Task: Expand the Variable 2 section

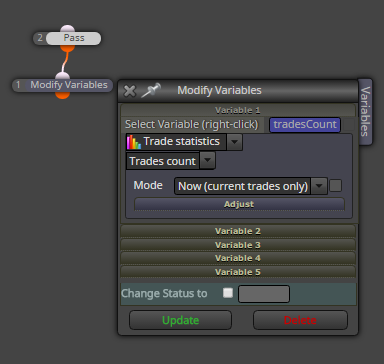Action: click(x=238, y=231)
